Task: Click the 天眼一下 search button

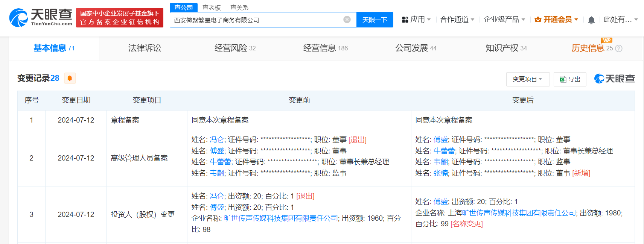Action: click(x=375, y=20)
